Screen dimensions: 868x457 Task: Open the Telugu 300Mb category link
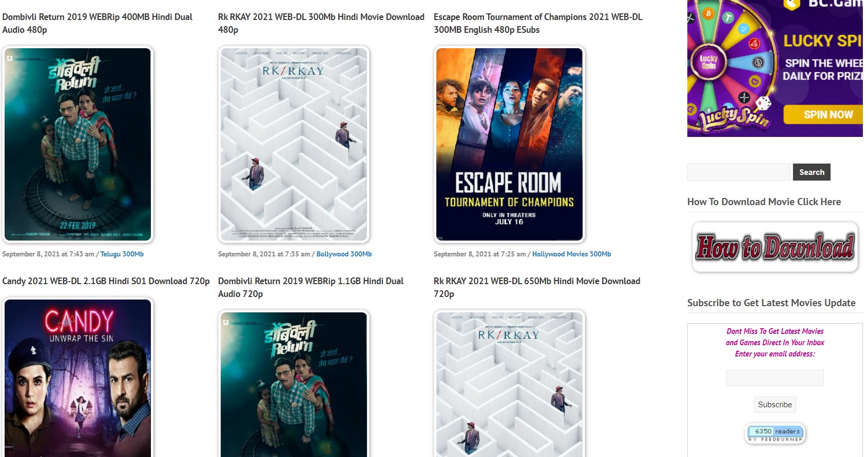point(122,254)
